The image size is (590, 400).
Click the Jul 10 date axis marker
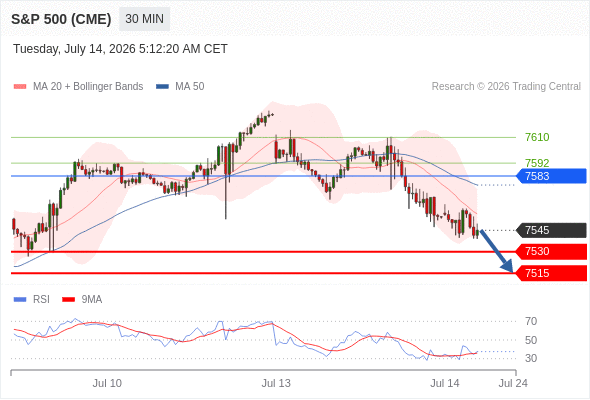click(x=107, y=383)
